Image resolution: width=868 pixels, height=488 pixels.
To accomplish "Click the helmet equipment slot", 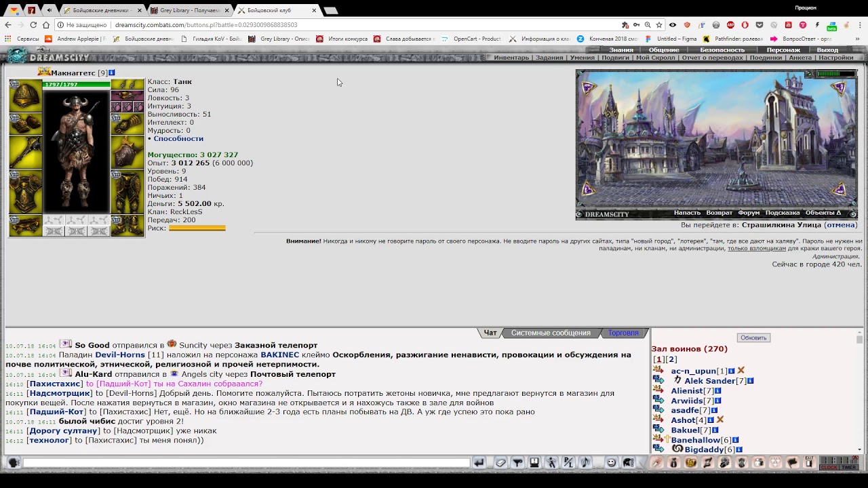I will [26, 96].
